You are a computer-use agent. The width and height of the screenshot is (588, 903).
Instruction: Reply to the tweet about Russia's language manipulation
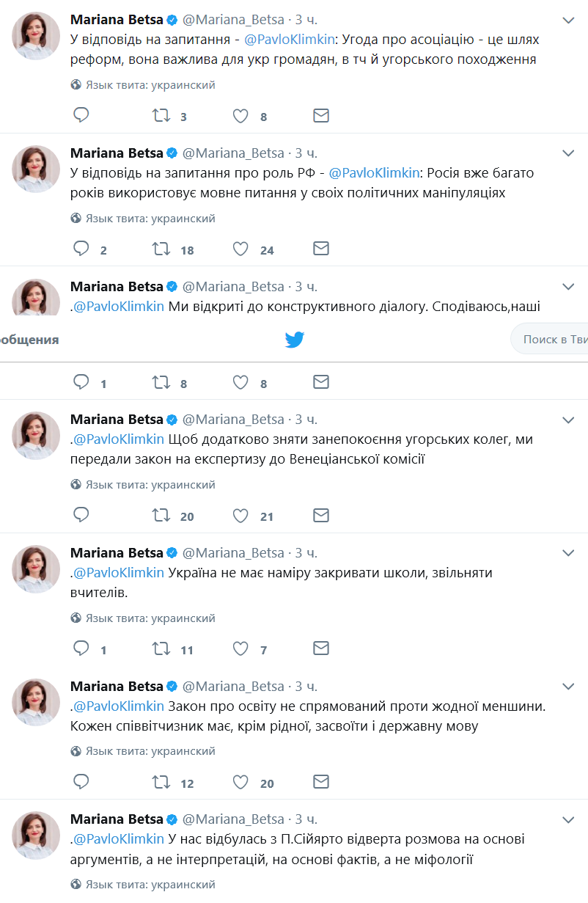click(81, 249)
